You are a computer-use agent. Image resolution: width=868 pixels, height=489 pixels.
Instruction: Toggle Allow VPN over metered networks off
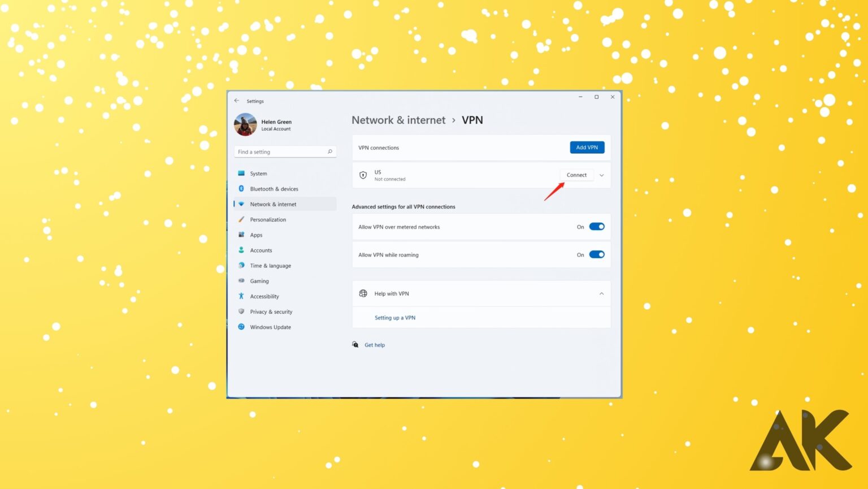pos(597,226)
